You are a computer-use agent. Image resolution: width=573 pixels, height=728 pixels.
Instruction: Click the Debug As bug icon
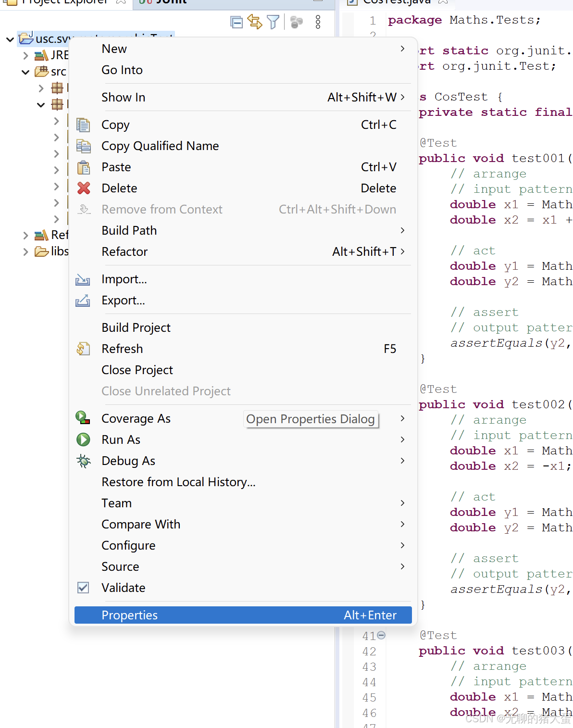pos(83,460)
